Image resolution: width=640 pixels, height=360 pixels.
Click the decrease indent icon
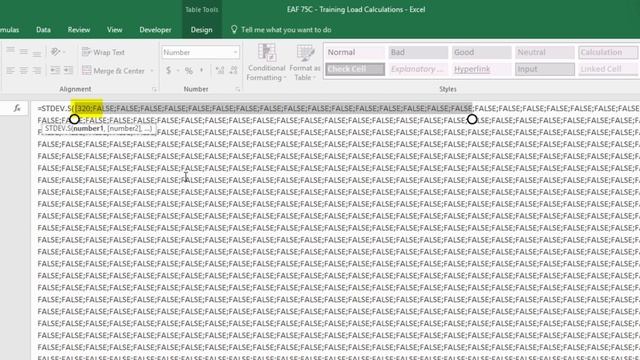(x=55, y=70)
